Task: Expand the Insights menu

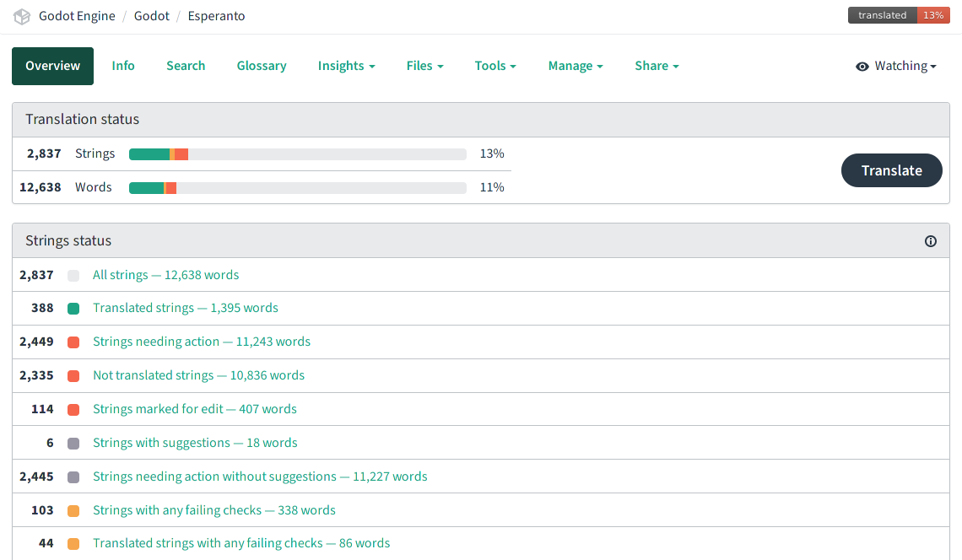Action: pos(346,66)
